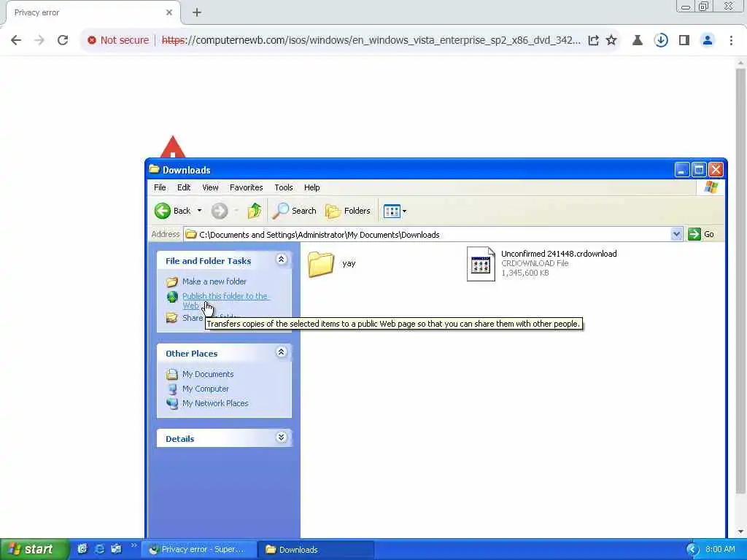Viewport: 747px width, 560px height.
Task: Open the Windows start menu
Action: tap(34, 549)
